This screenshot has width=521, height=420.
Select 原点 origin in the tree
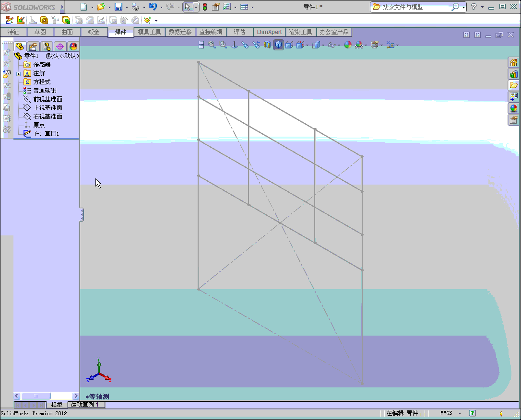(x=39, y=125)
